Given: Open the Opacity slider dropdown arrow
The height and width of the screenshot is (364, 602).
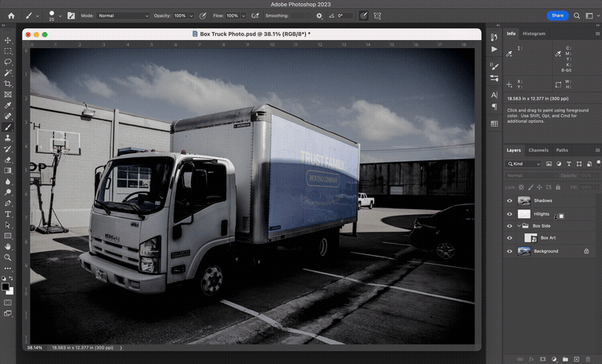Looking at the screenshot, I should pyautogui.click(x=191, y=16).
